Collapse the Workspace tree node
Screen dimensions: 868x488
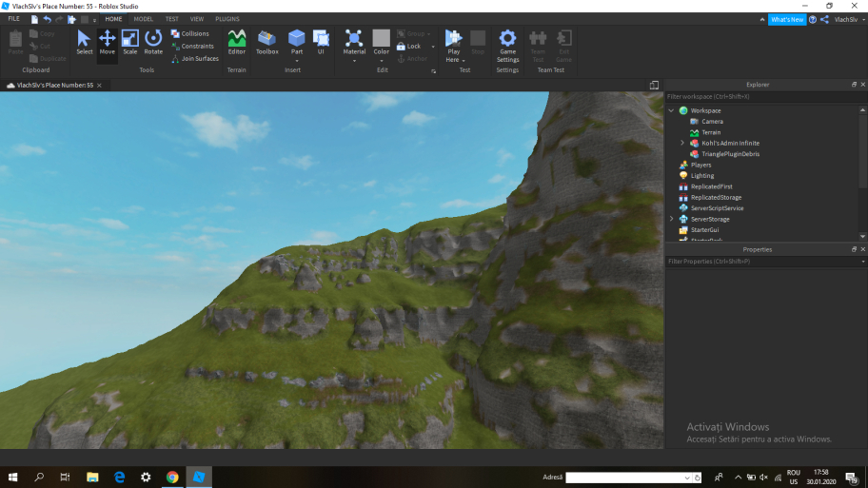click(671, 110)
